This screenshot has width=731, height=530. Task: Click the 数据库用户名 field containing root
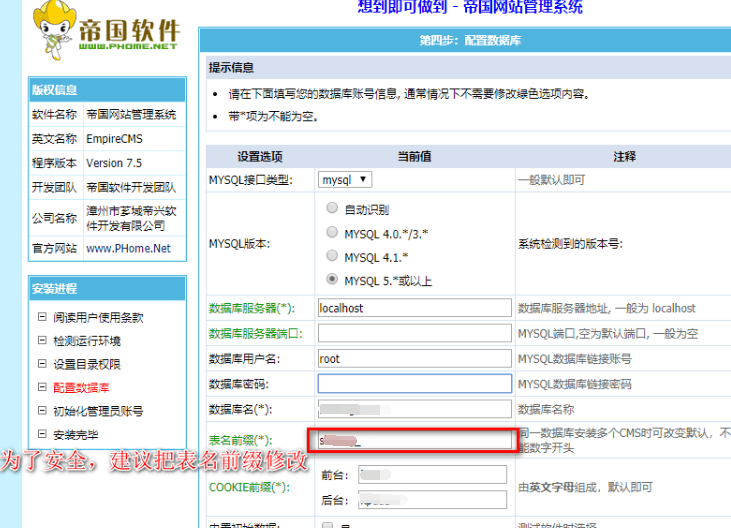coord(414,358)
